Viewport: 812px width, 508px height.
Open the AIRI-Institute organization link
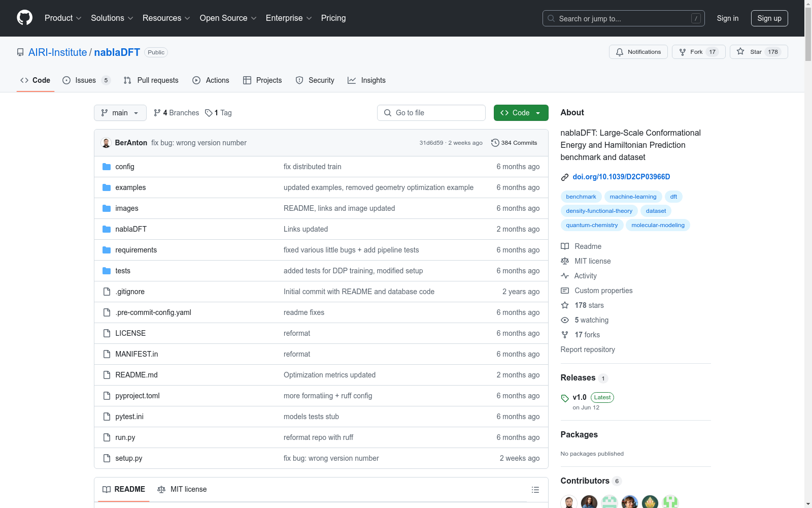click(x=58, y=52)
